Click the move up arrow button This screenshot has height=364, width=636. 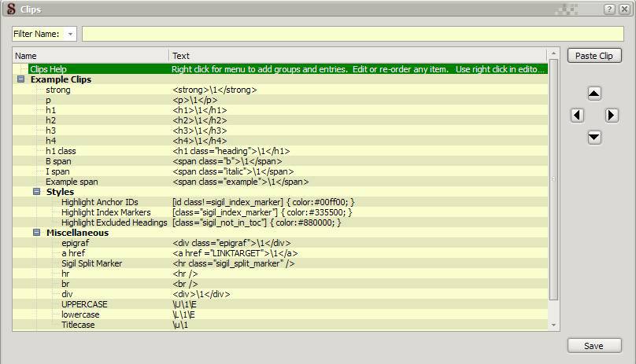pyautogui.click(x=594, y=94)
